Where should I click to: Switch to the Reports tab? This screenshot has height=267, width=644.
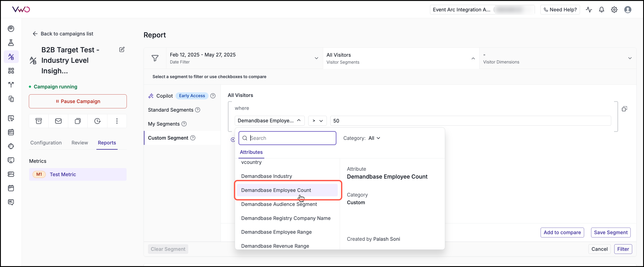[x=107, y=143]
